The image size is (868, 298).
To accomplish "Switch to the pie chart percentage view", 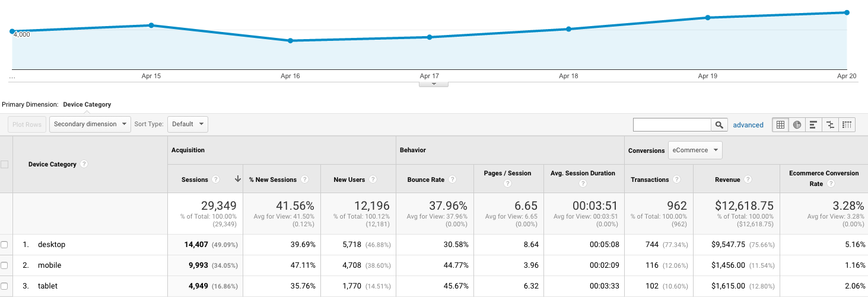I will pyautogui.click(x=797, y=124).
